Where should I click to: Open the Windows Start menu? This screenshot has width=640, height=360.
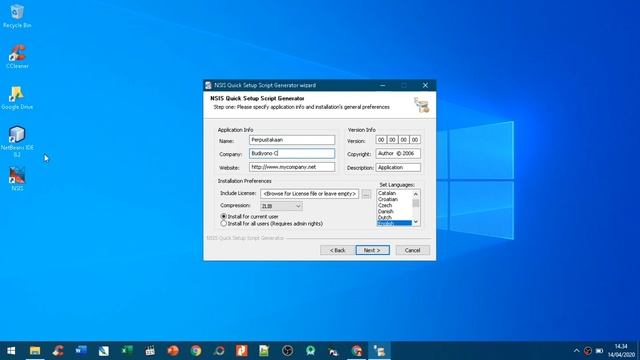(11, 351)
